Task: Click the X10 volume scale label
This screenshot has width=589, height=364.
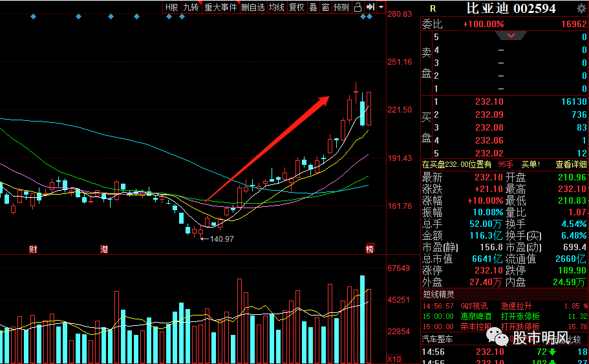Action: tap(394, 359)
